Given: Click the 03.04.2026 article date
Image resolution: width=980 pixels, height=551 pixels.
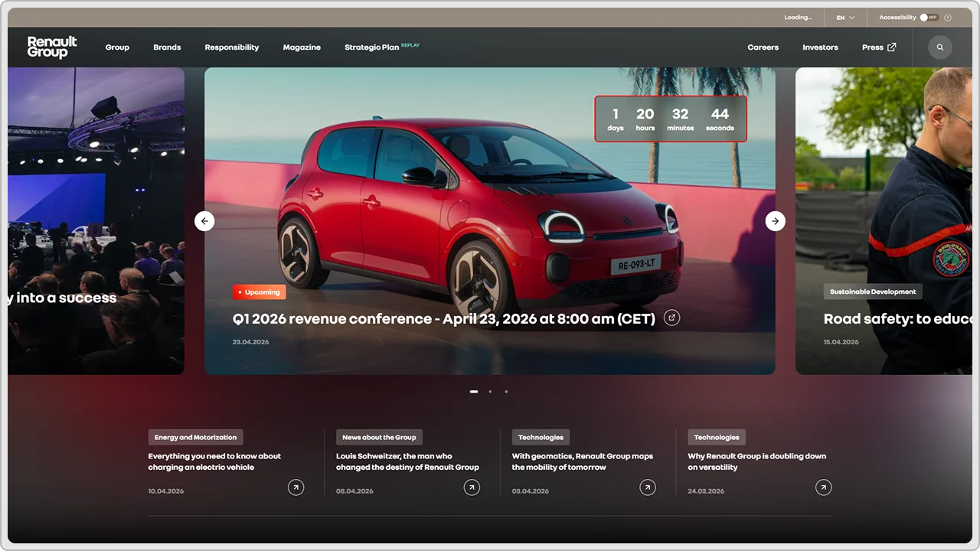Looking at the screenshot, I should [531, 491].
